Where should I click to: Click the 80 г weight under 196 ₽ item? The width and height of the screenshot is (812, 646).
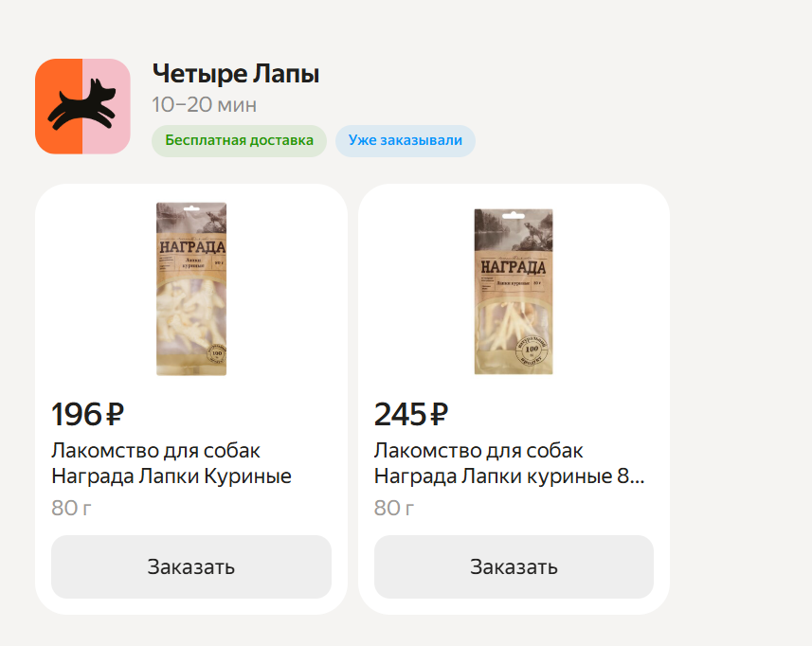click(71, 508)
